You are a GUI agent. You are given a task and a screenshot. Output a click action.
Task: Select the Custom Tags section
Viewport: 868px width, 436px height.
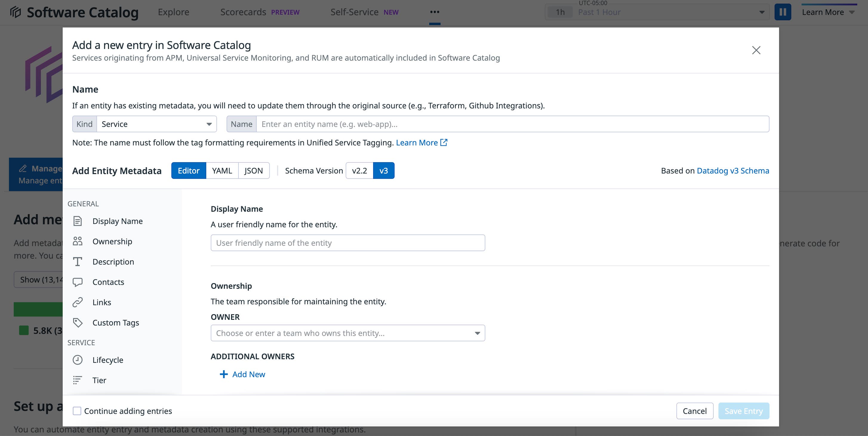116,322
